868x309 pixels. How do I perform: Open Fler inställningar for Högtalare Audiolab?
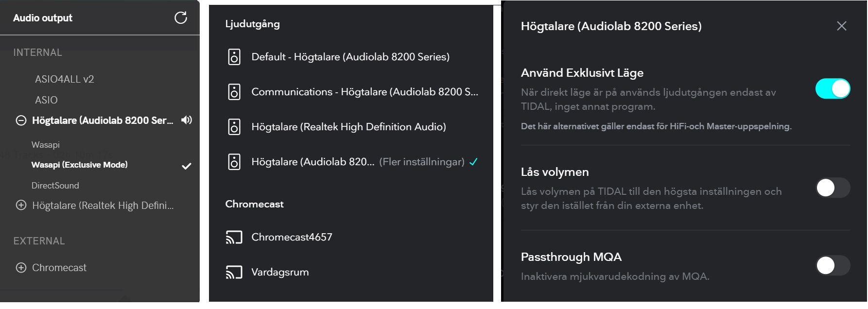click(x=422, y=162)
